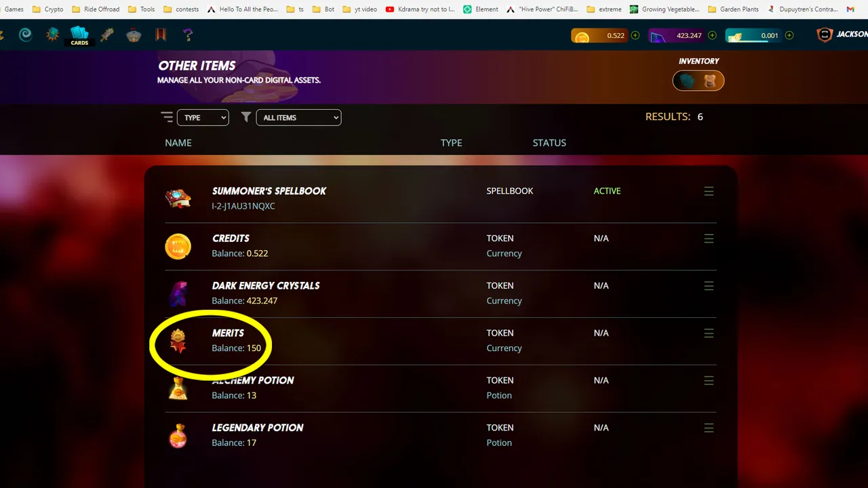Click the red guild banner icon
This screenshot has width=868, height=488.
click(x=161, y=35)
